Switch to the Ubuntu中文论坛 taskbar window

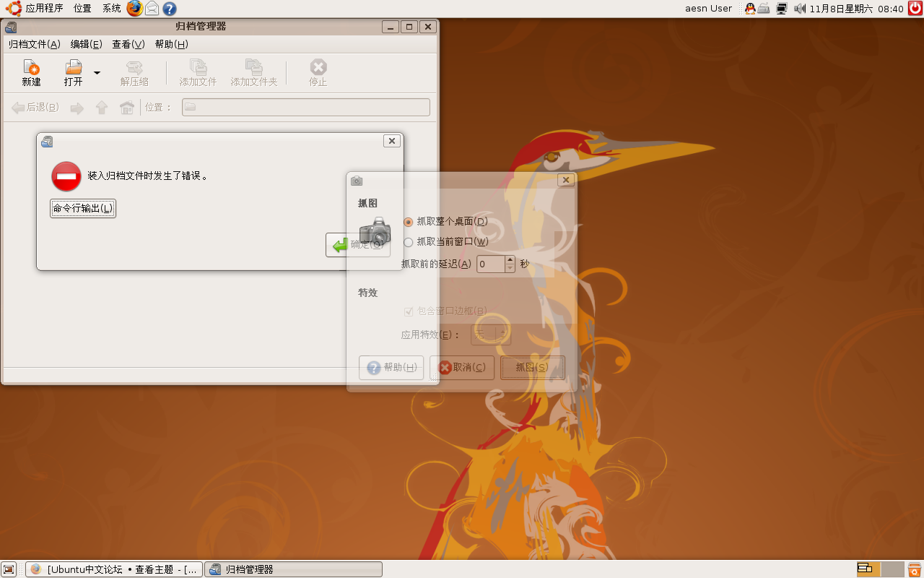coord(114,569)
